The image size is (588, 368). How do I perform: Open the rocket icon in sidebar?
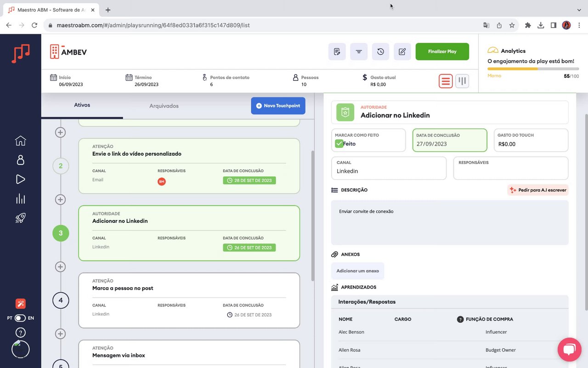20,218
